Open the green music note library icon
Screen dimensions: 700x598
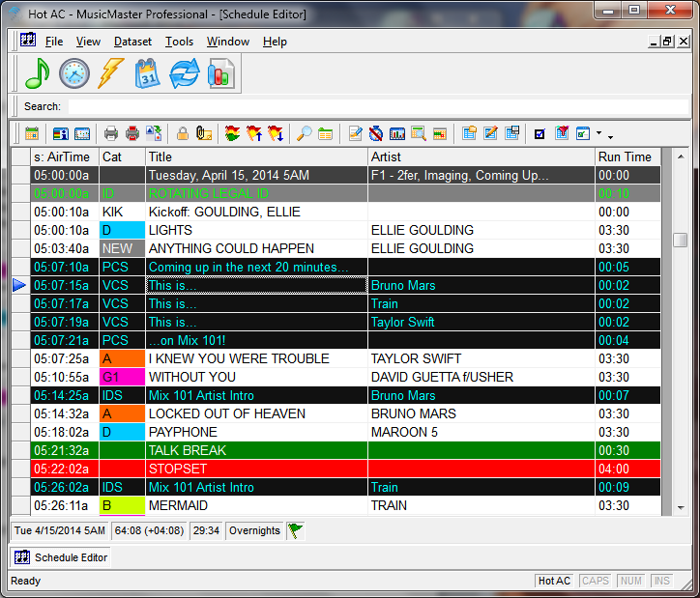38,73
